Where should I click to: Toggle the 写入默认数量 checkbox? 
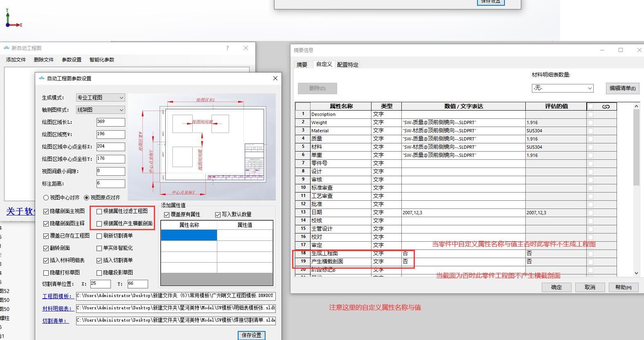[218, 215]
